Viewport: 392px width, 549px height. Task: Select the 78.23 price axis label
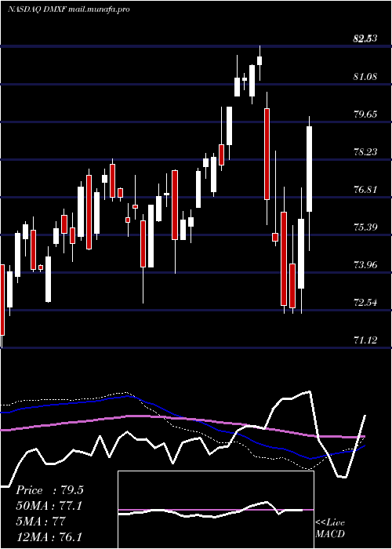[x=365, y=151]
